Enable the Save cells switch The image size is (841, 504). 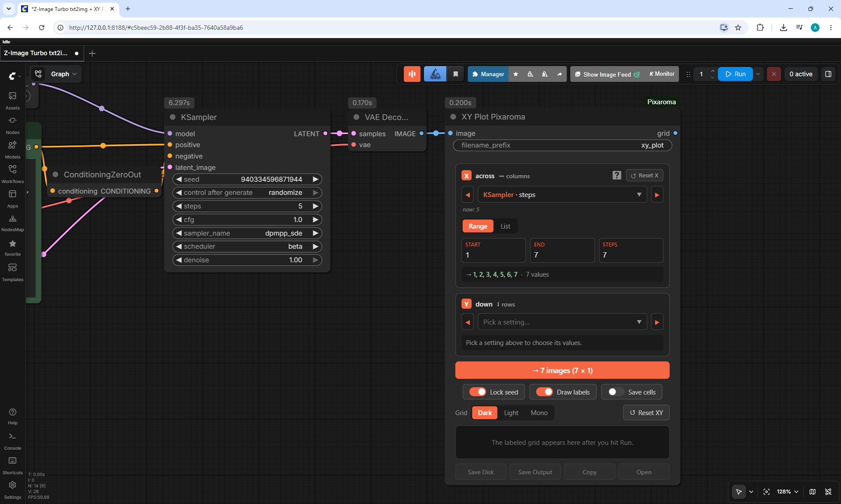click(x=616, y=392)
